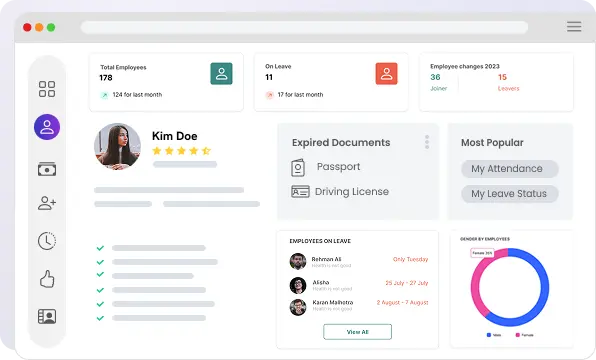
Task: Click the My Leave Status pill button
Action: 510,194
